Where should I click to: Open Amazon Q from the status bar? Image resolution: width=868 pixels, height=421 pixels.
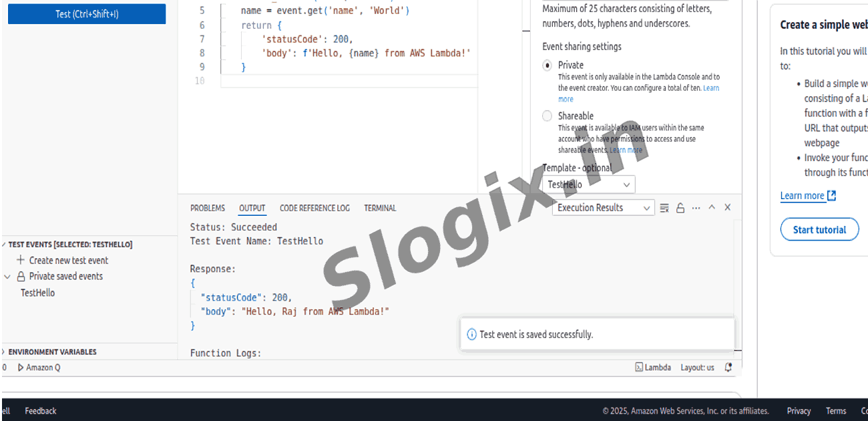[40, 367]
